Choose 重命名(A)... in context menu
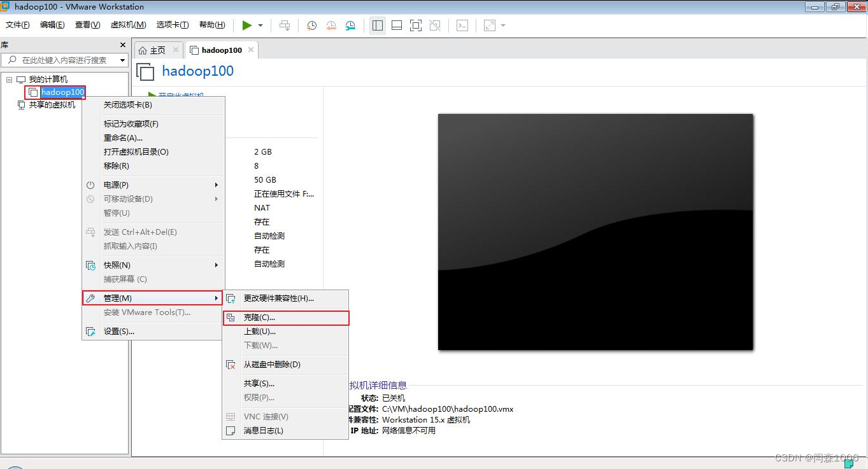Image resolution: width=868 pixels, height=469 pixels. 153,138
